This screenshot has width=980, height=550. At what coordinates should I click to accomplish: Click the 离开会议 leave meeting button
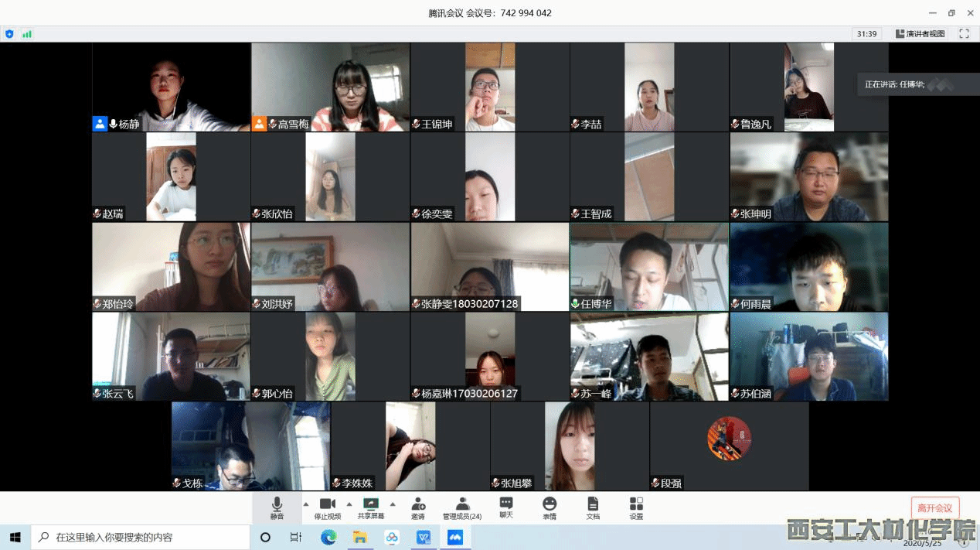934,507
